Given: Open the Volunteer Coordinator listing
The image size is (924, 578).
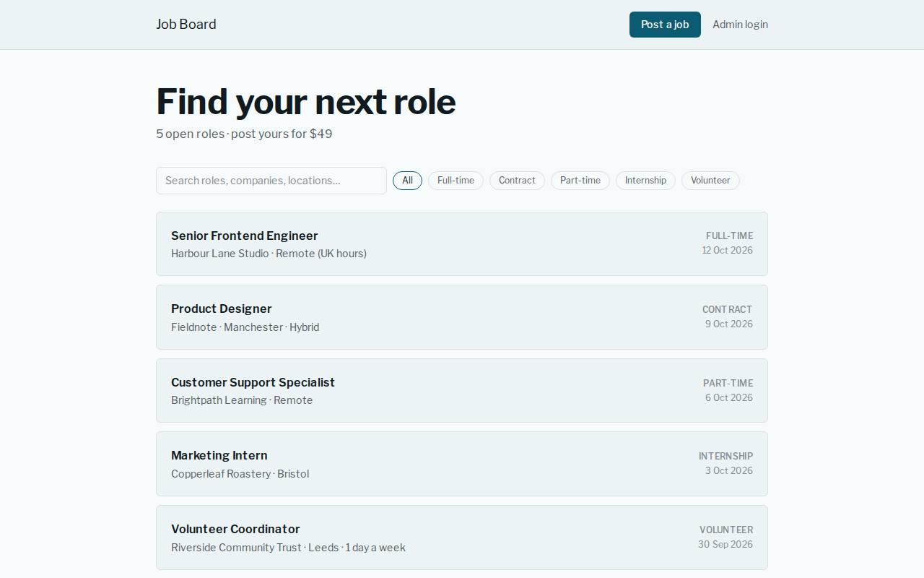Looking at the screenshot, I should click(462, 538).
